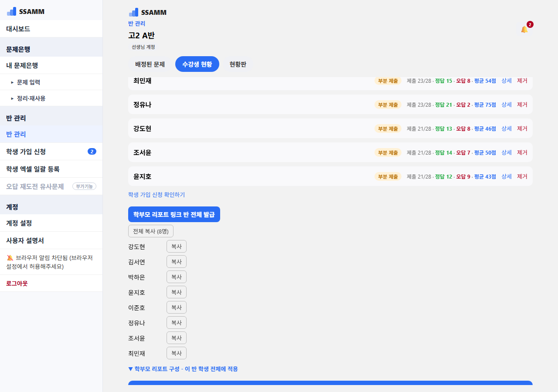Viewport: 558px width, 392px height.
Task: Open 오답 재도전 유사문제 add-on item
Action: [x=51, y=186]
